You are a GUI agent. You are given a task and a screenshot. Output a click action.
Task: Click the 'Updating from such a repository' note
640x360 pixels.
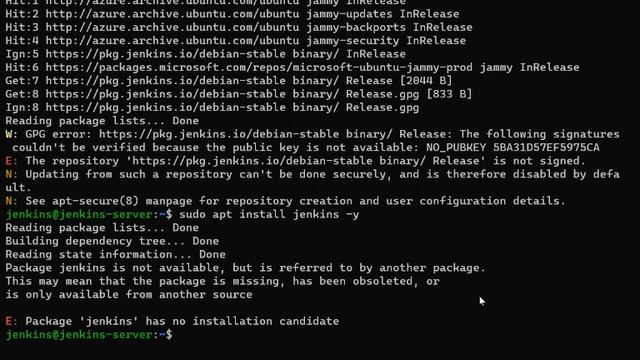coord(312,174)
